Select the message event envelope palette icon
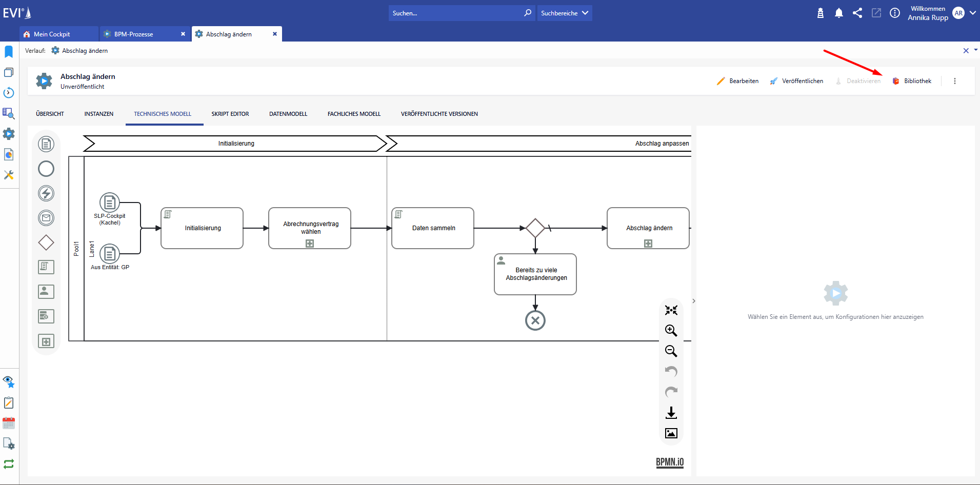This screenshot has width=980, height=485. [x=46, y=218]
